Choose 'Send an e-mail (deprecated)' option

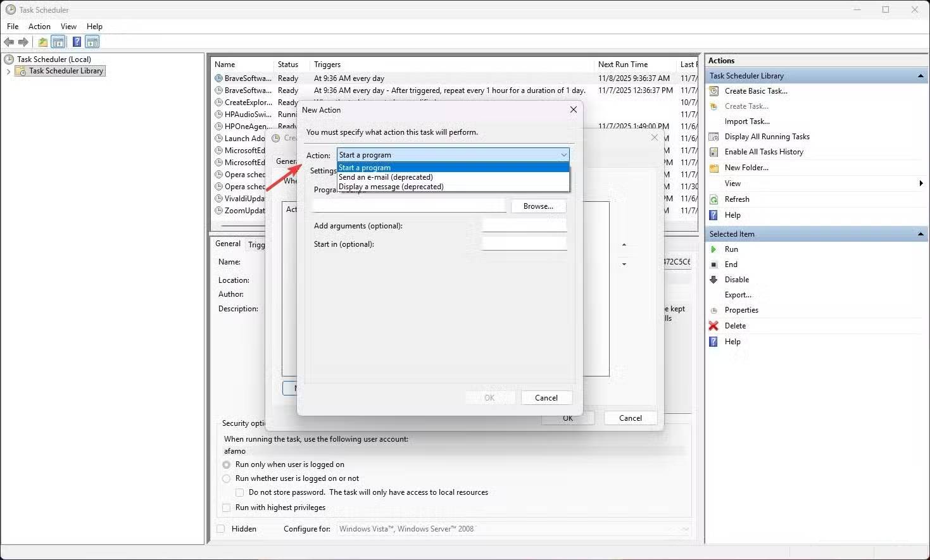[453, 177]
